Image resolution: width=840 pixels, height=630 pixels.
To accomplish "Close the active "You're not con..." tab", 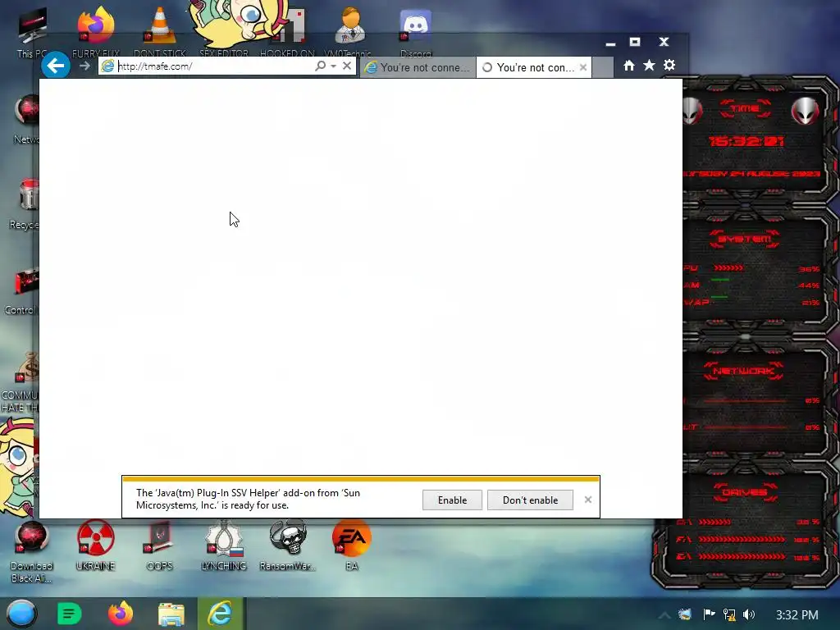I will 583,67.
